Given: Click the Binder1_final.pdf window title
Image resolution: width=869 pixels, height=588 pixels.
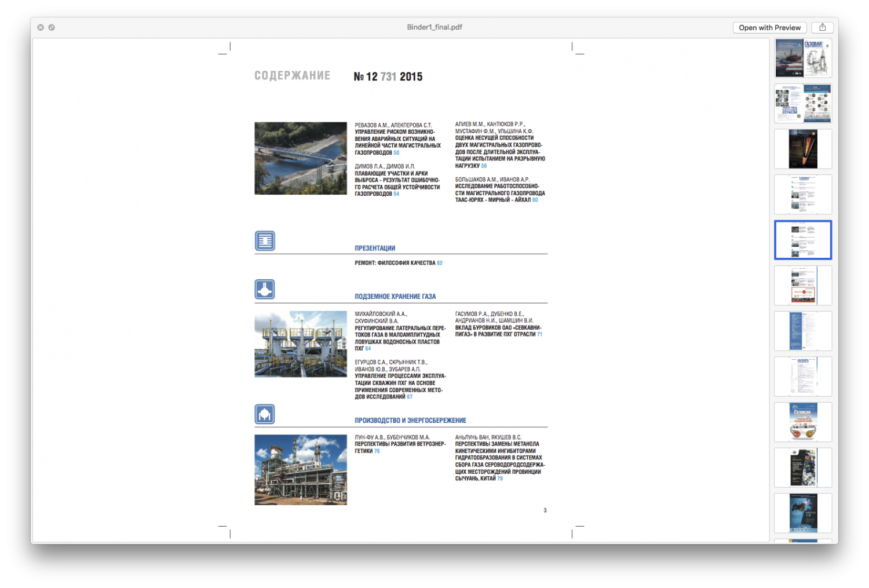Looking at the screenshot, I should click(x=434, y=27).
